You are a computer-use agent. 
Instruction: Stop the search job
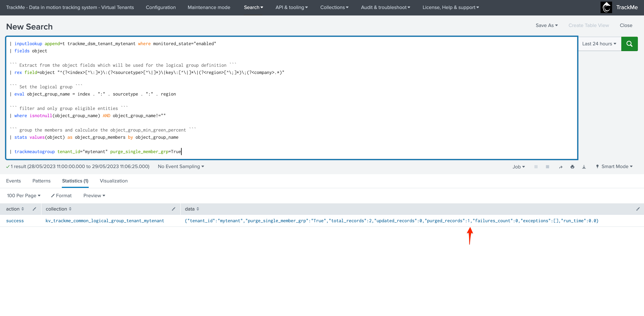pos(548,167)
